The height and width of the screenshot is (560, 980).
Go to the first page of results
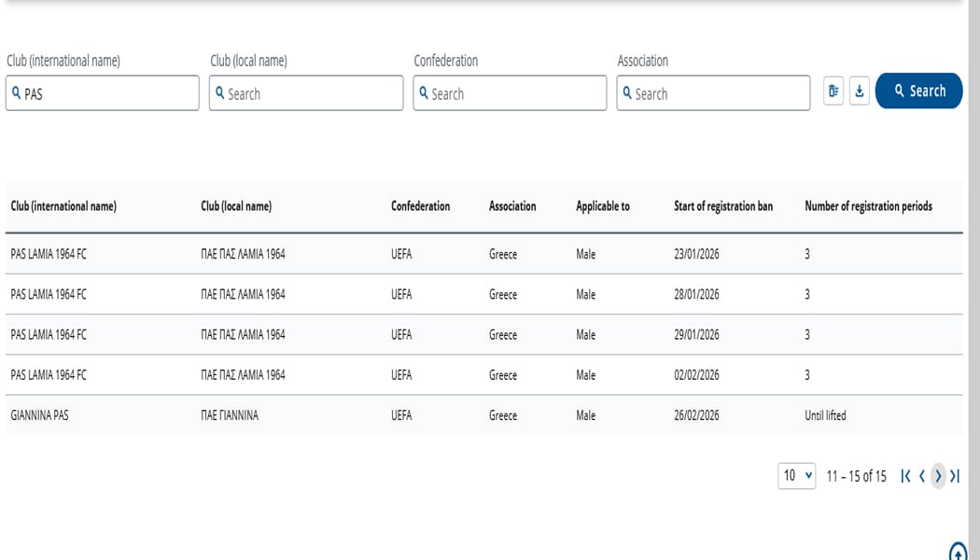point(905,476)
